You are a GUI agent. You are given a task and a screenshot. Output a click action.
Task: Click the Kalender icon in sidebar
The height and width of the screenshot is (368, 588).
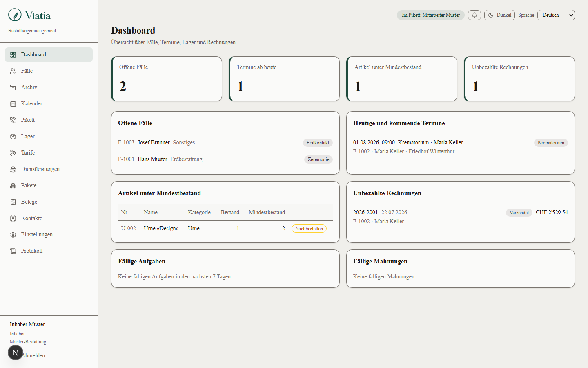click(13, 104)
